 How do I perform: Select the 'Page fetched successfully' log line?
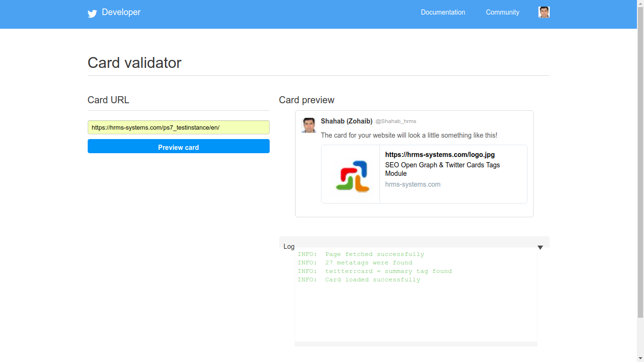pyautogui.click(x=361, y=254)
